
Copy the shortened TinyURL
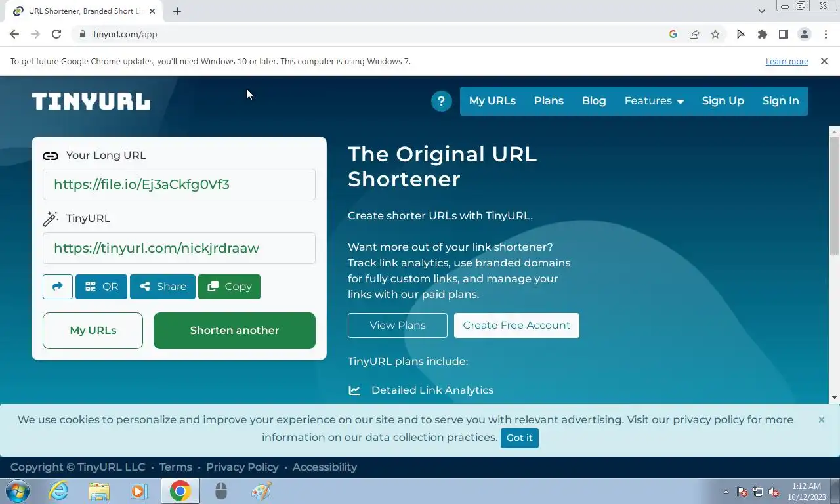tap(229, 287)
